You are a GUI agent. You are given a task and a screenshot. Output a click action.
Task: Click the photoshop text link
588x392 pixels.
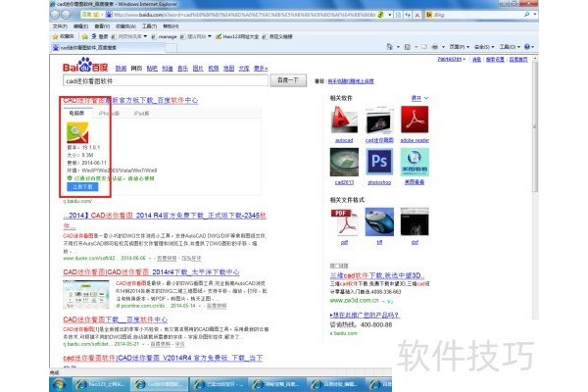pos(379,182)
